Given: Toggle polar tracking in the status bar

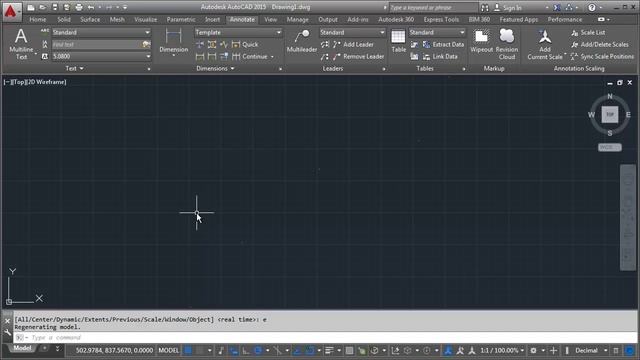Looking at the screenshot, I should point(258,351).
